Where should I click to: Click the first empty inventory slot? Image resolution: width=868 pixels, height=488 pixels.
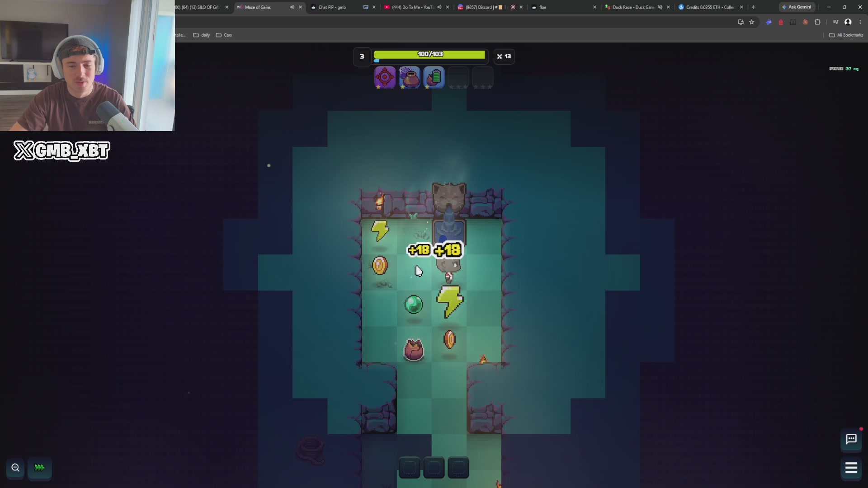click(x=410, y=468)
